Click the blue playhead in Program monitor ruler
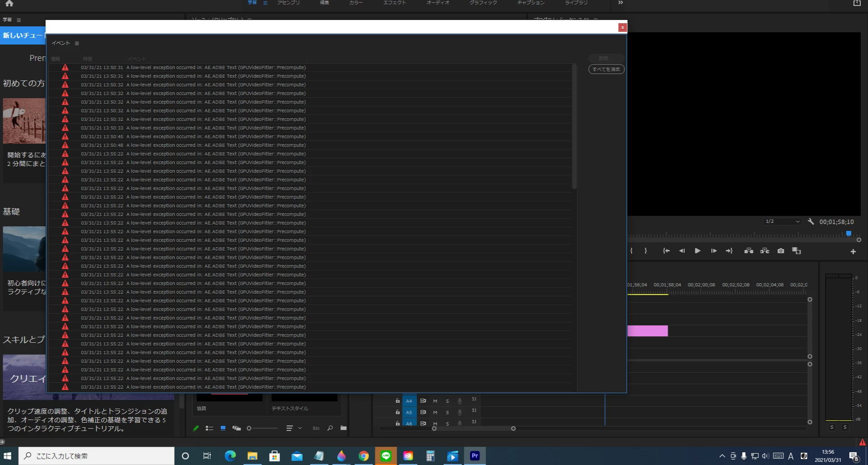This screenshot has height=465, width=868. coord(848,234)
